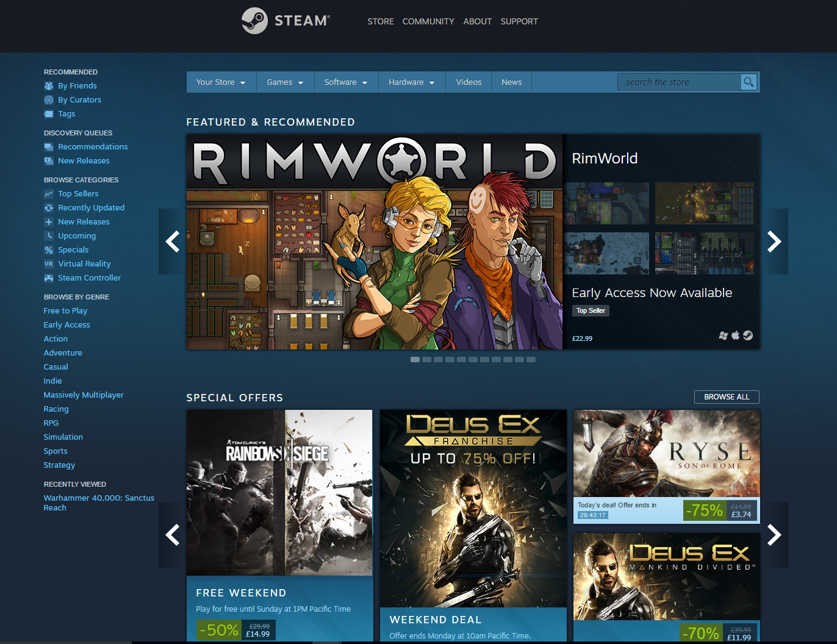837x644 pixels.
Task: Click the search magnifier icon
Action: point(749,82)
